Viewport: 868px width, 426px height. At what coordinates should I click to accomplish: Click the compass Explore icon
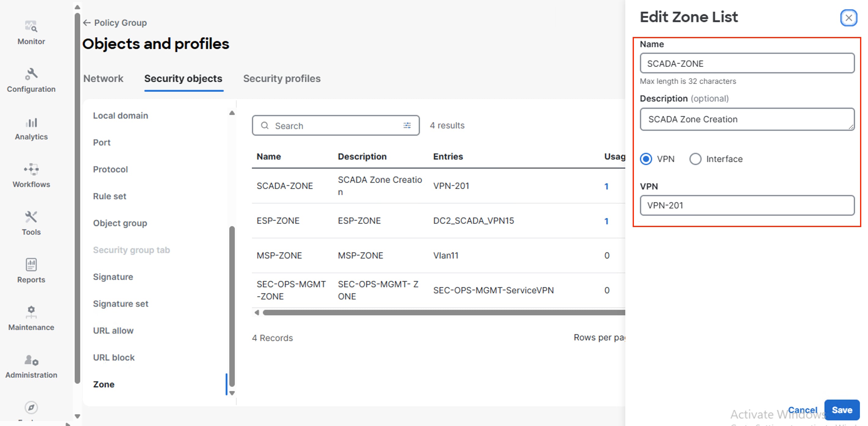point(31,407)
